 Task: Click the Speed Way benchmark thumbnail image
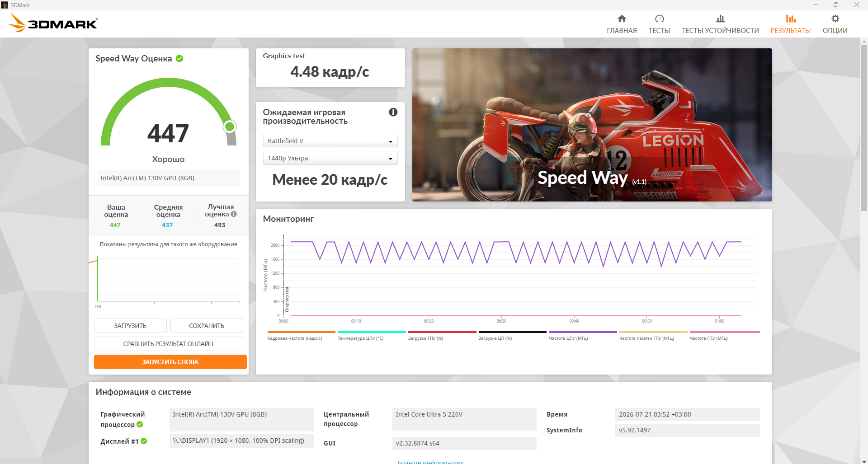point(592,125)
